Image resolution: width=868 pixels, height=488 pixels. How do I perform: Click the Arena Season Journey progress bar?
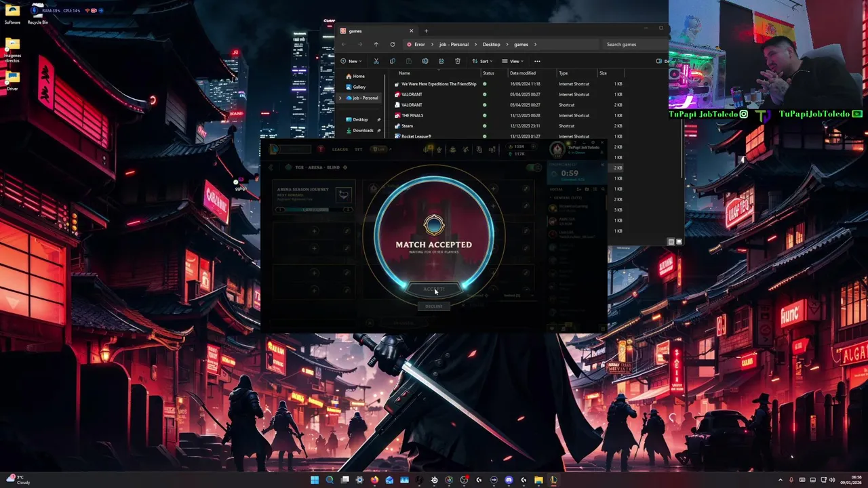pyautogui.click(x=314, y=209)
